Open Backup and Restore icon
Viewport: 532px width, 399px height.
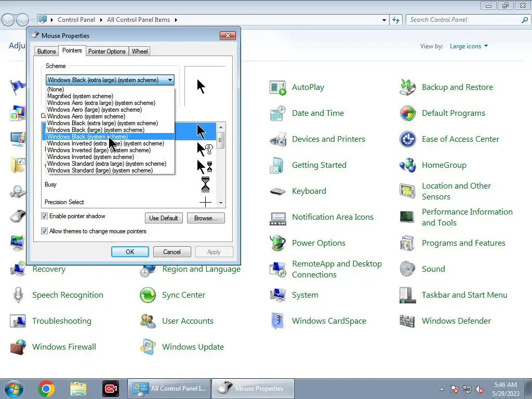(x=407, y=87)
